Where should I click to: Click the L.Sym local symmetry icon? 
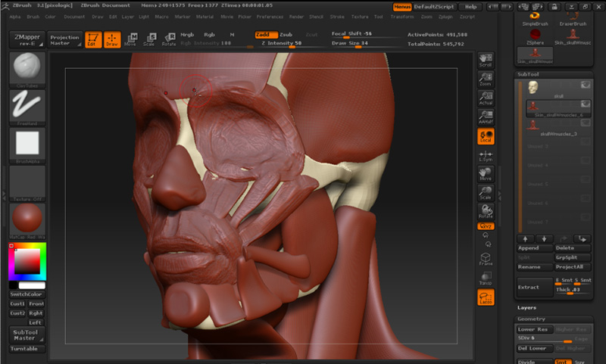point(486,156)
